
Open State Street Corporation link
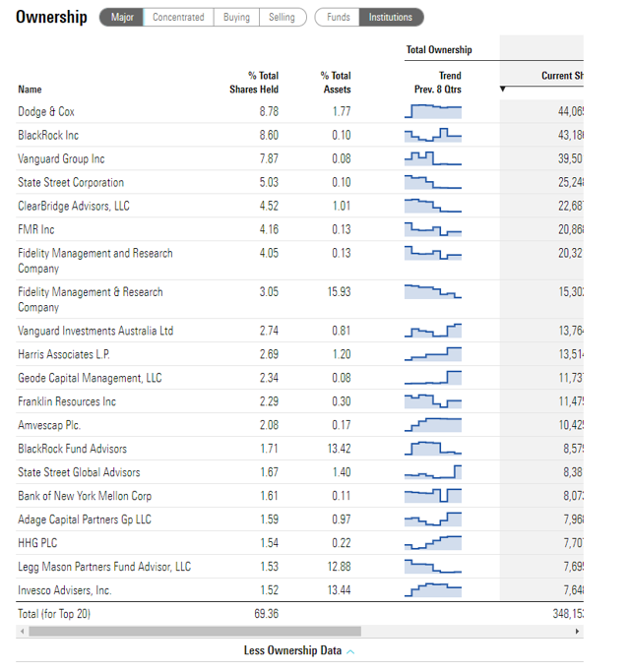click(x=71, y=182)
